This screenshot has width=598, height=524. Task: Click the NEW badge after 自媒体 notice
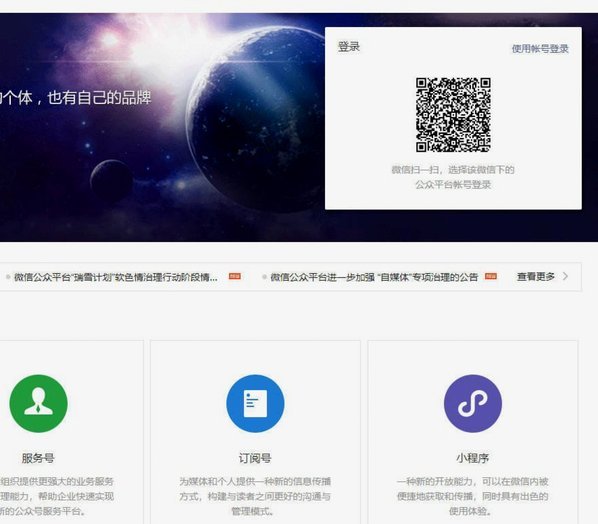(491, 276)
